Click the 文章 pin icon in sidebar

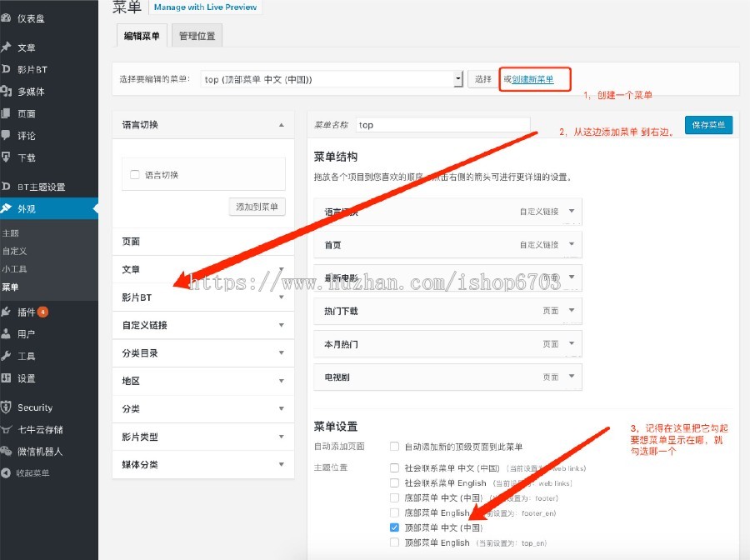6,47
